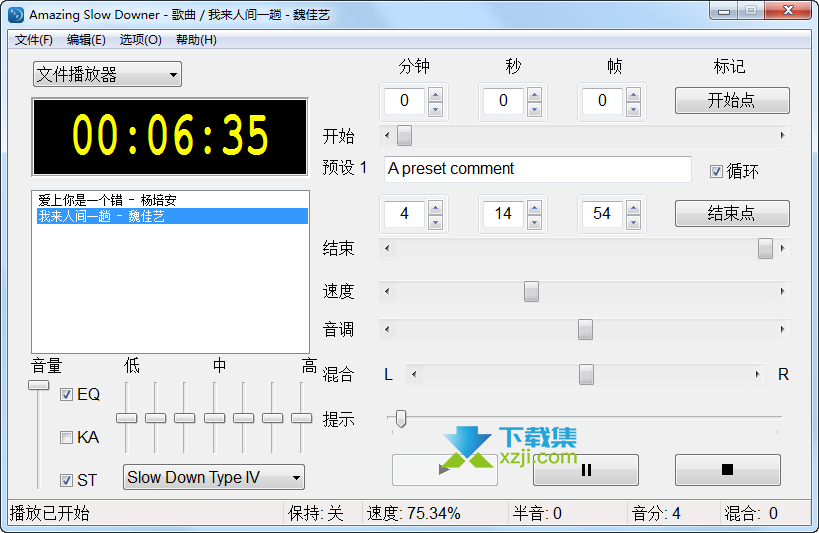Click left arrow of 音调 pitch scrollbar
Image resolution: width=819 pixels, height=533 pixels.
387,329
